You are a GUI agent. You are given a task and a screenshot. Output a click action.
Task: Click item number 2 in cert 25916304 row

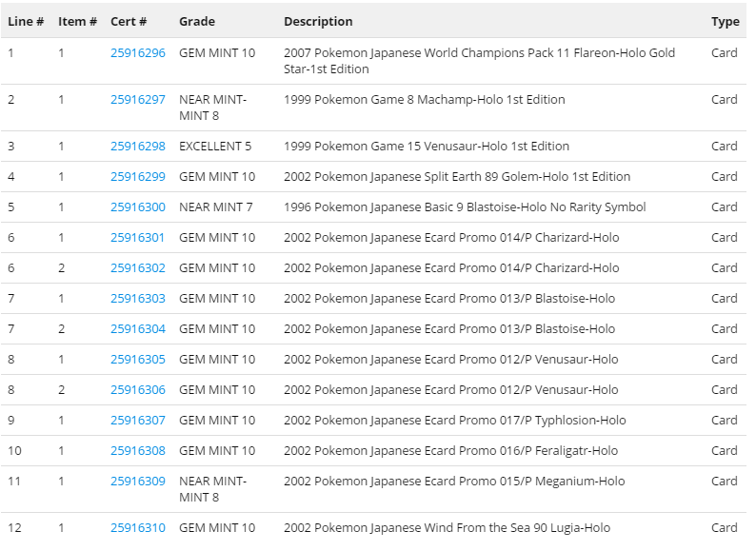61,328
